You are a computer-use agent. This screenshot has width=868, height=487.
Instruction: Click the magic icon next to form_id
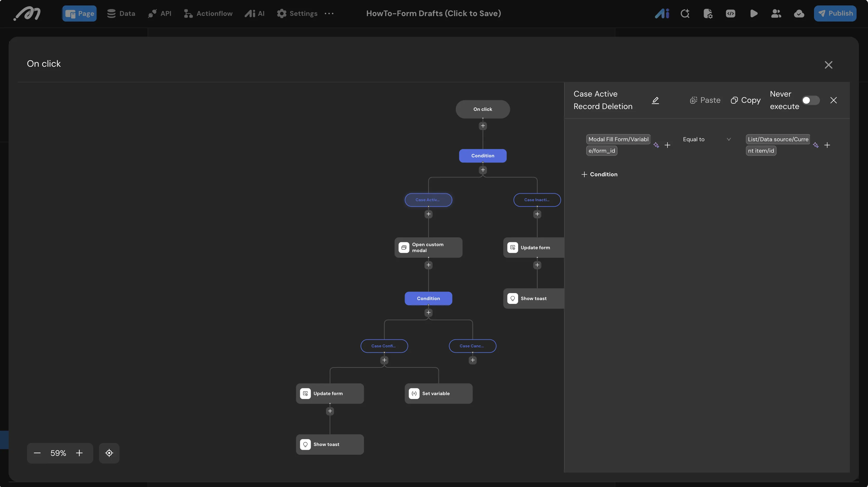pos(656,145)
